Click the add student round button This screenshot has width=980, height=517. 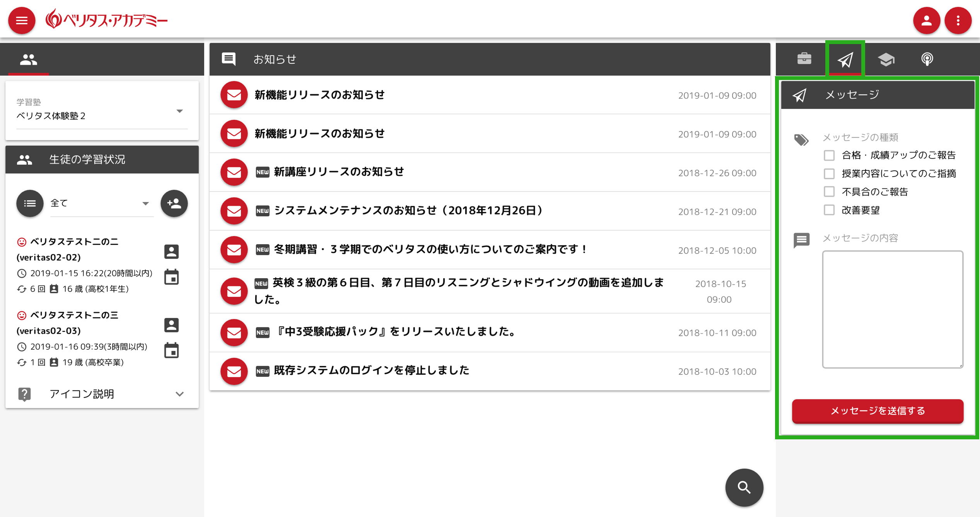(174, 203)
